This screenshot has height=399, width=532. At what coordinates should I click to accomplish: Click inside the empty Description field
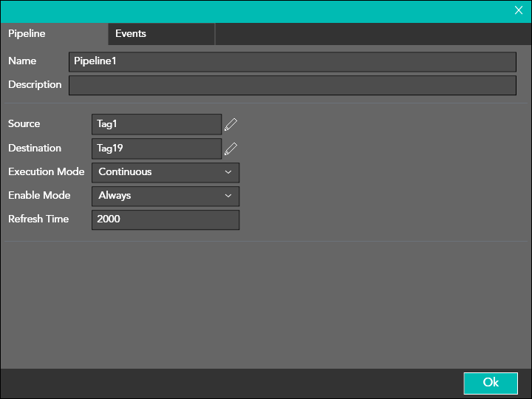tap(292, 86)
